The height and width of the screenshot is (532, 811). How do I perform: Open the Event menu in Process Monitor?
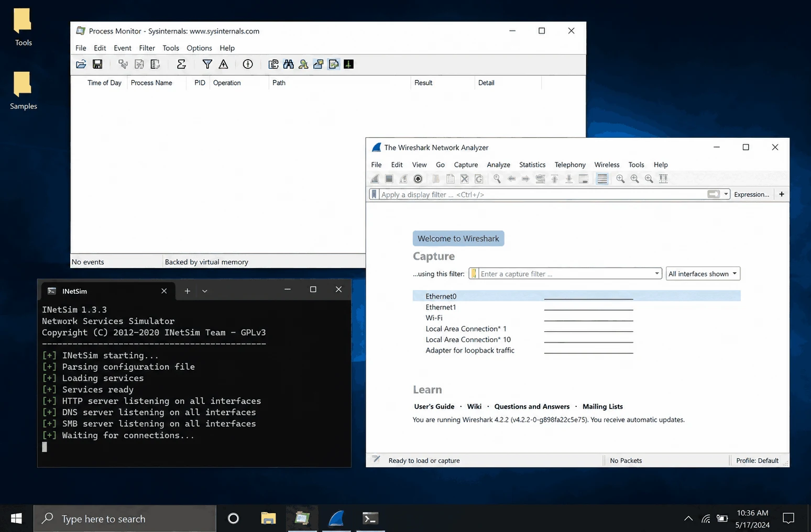pos(122,48)
